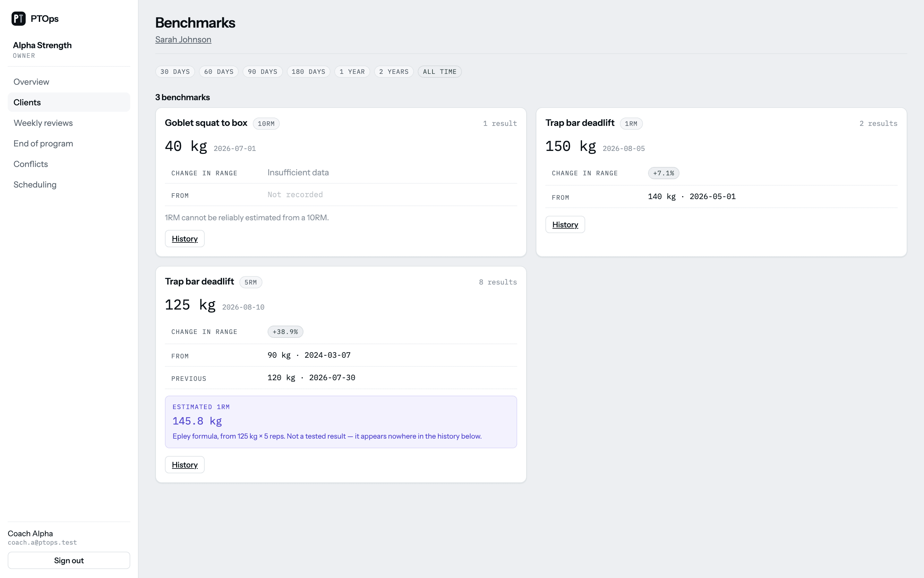This screenshot has width=924, height=578.
Task: Click the 10RM badge on Goblet squat
Action: pyautogui.click(x=266, y=124)
